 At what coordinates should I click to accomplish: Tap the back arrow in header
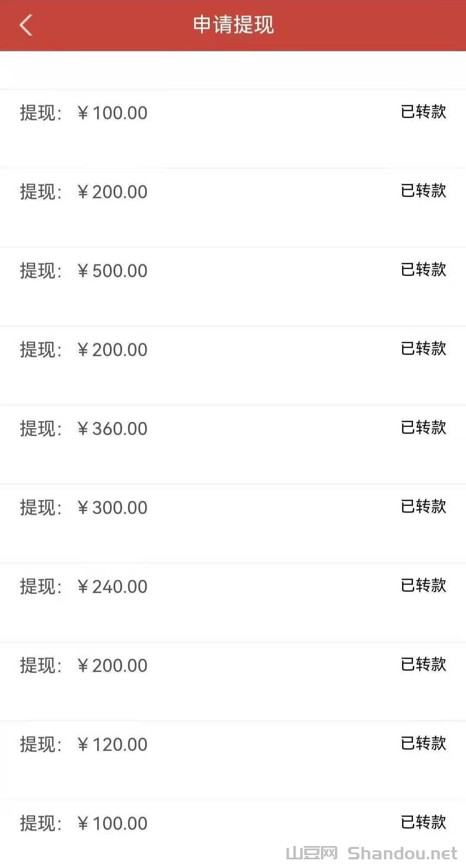[26, 25]
